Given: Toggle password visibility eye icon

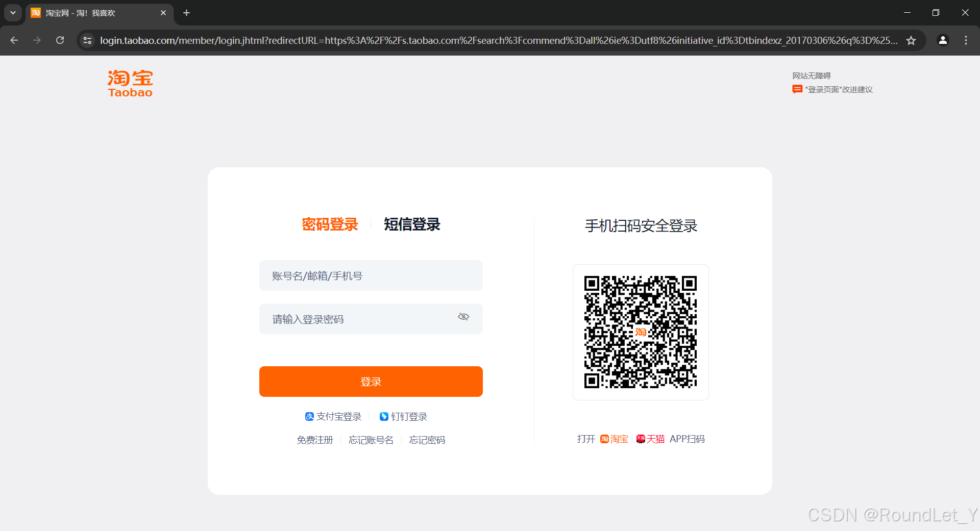Looking at the screenshot, I should coord(463,317).
